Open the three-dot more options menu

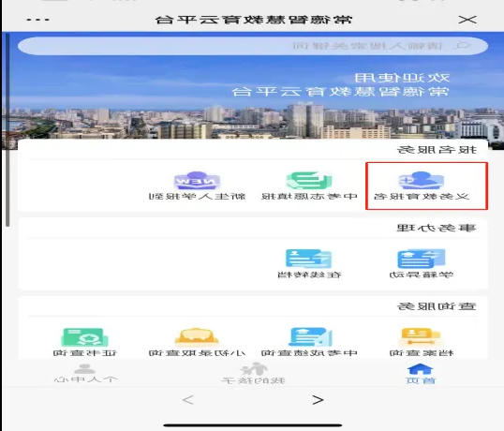37,20
